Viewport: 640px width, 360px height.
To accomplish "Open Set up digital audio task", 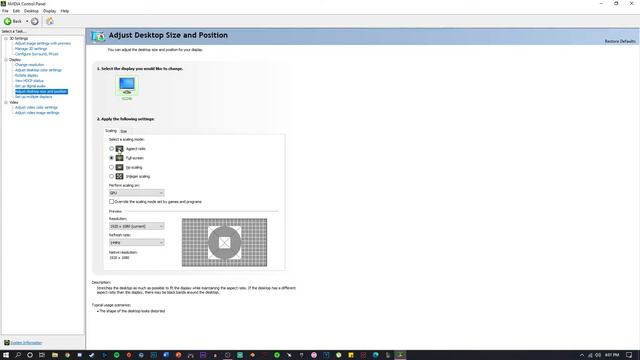I will click(x=30, y=86).
